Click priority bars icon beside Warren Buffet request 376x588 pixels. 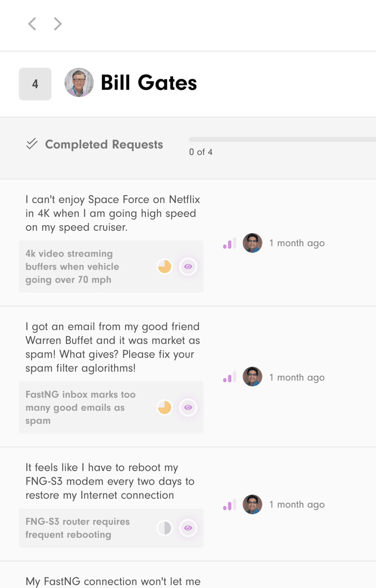tap(230, 377)
